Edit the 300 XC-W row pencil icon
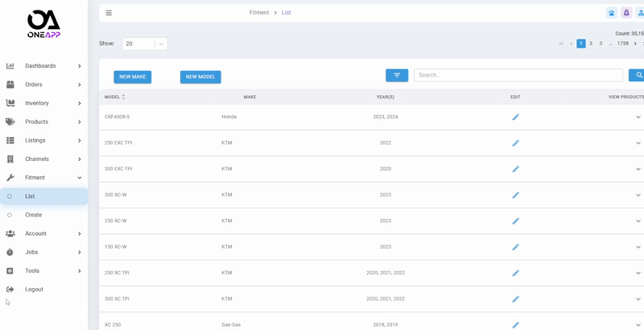The image size is (644, 330). point(515,195)
